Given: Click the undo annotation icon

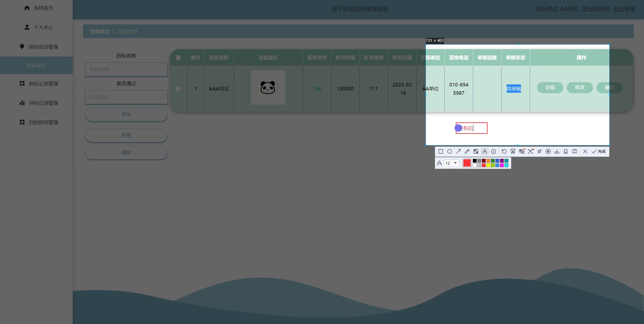Looking at the screenshot, I should coord(504,151).
